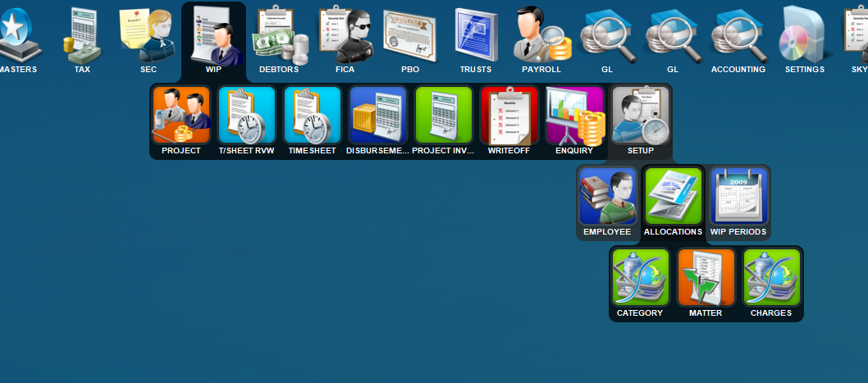Open the WIP Enquiry chart icon

(574, 116)
